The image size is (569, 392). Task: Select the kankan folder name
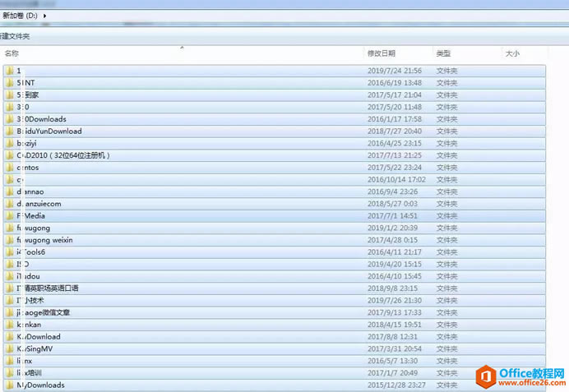pos(29,325)
